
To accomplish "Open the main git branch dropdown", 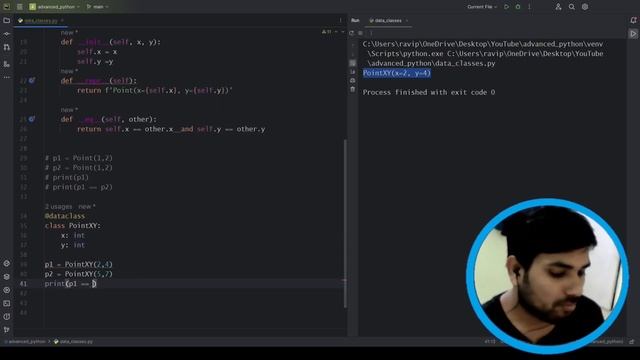I will [x=98, y=7].
